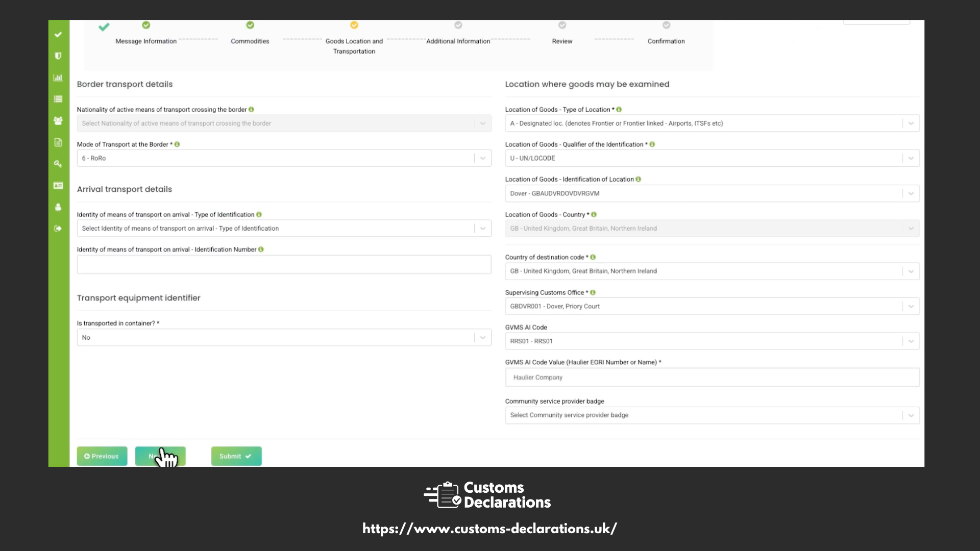Open Type of Identification on arrival dropdown

pos(482,229)
